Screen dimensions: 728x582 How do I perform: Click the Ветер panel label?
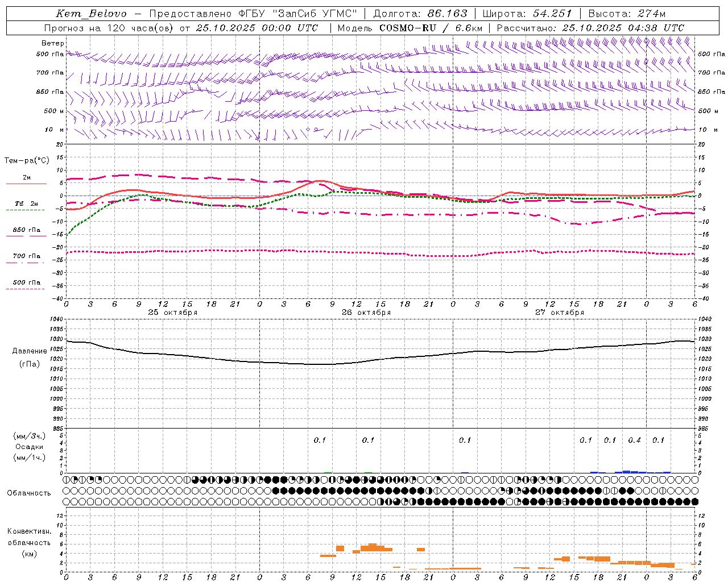[53, 43]
